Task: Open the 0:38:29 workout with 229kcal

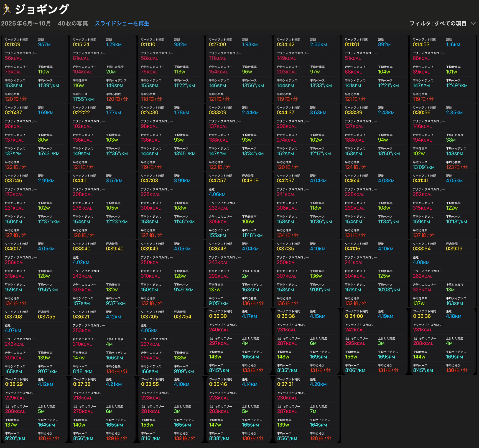Action: [x=35, y=409]
